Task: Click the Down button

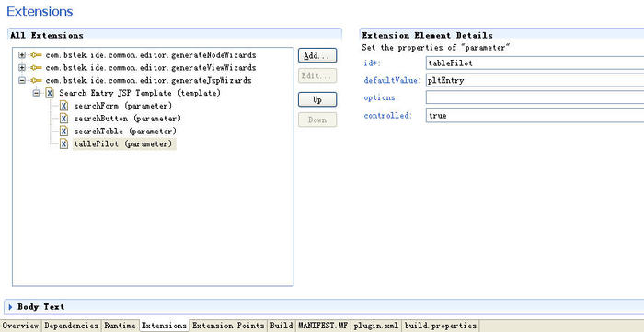Action: tap(317, 120)
